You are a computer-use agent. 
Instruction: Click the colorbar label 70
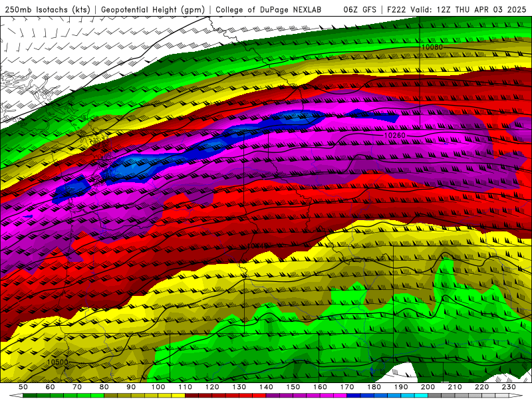77,387
